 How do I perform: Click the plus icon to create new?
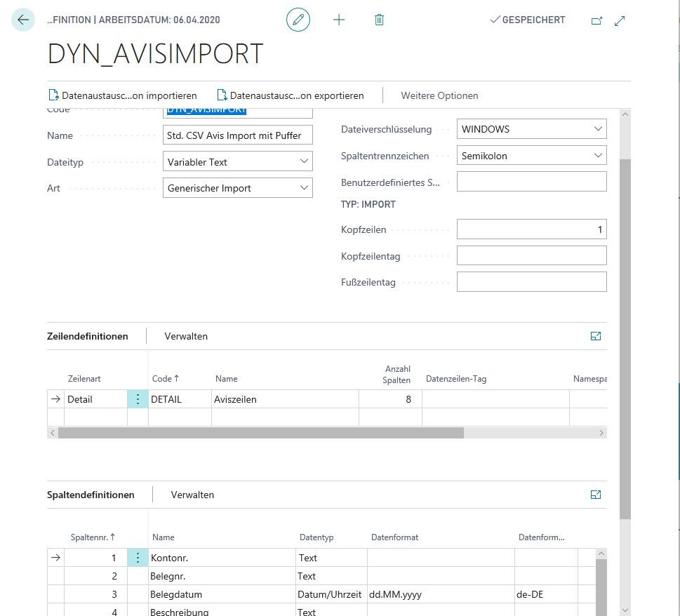[x=339, y=20]
